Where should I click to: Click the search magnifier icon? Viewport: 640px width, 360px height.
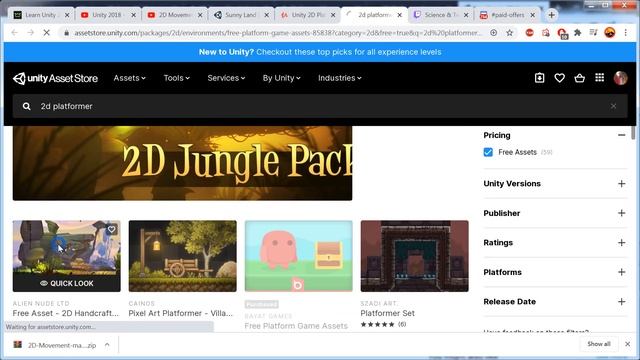click(27, 106)
